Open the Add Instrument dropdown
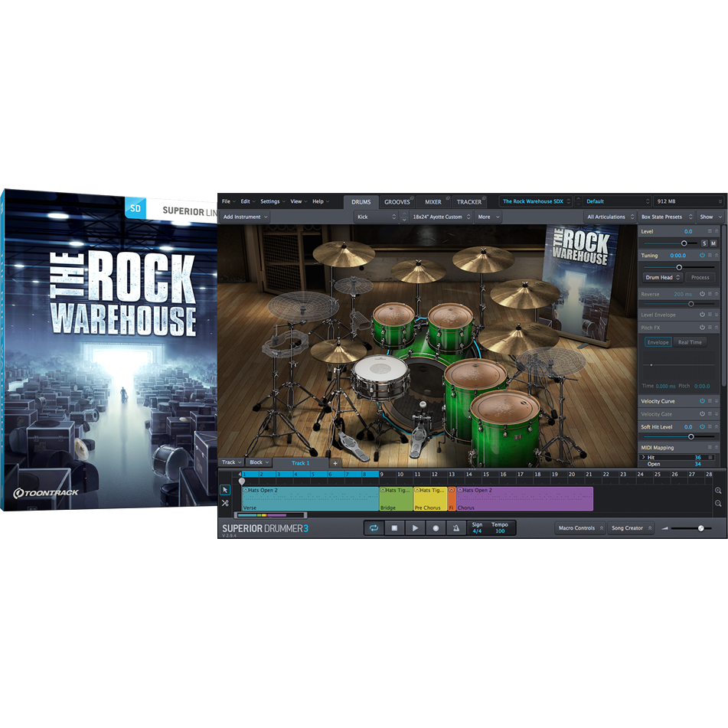 point(245,217)
